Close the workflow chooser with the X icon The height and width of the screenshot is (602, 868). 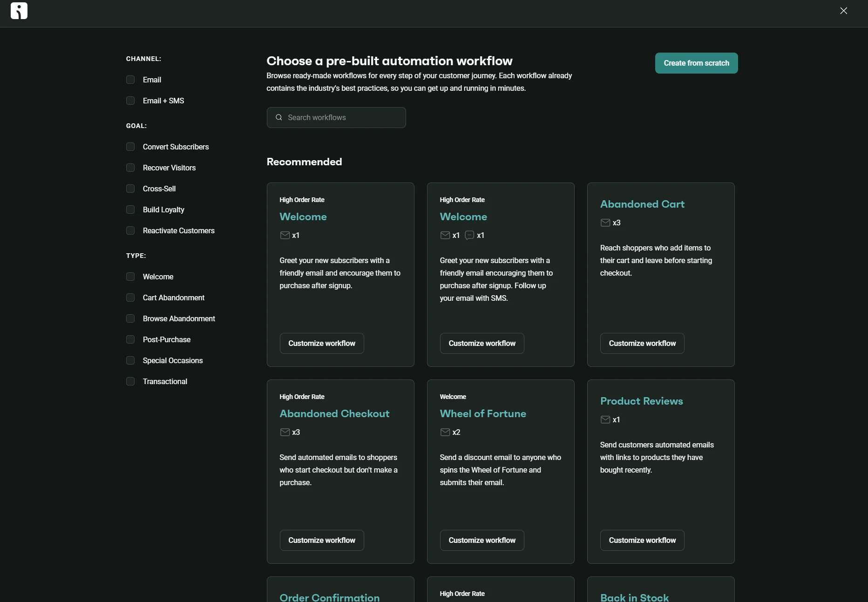pos(843,11)
